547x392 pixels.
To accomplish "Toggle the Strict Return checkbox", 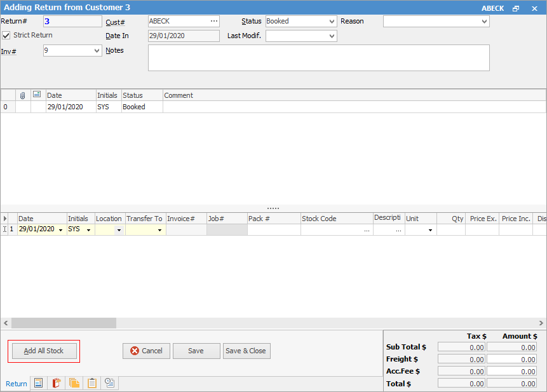I will (x=6, y=36).
